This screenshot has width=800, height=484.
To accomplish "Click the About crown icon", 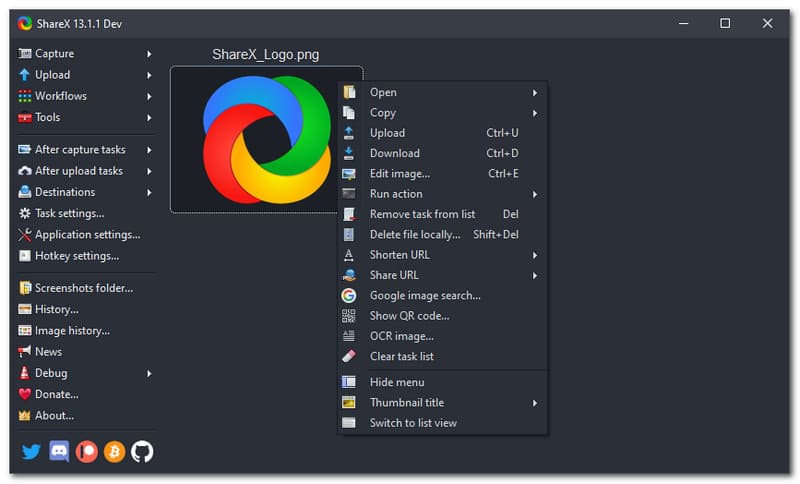I will tap(24, 416).
